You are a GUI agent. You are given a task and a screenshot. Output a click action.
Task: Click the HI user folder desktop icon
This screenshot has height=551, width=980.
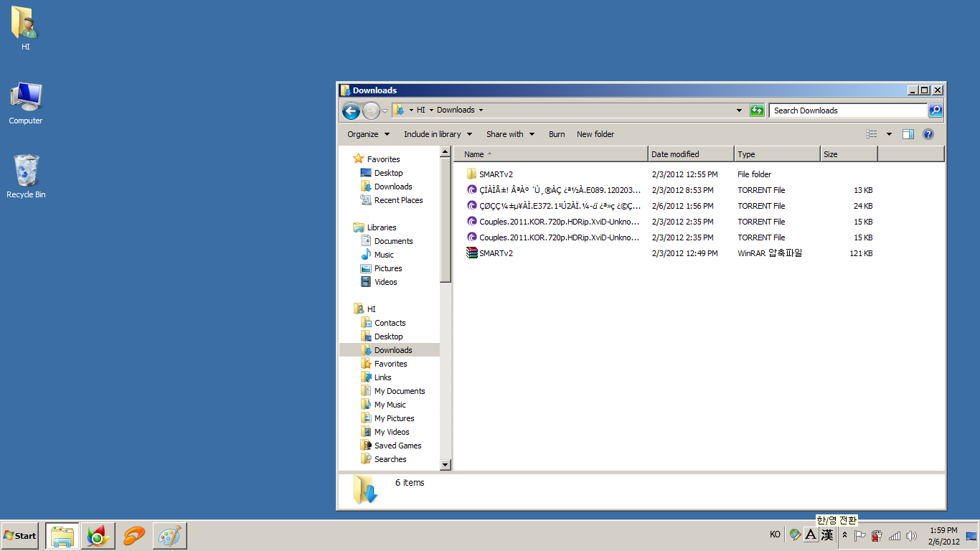click(25, 29)
